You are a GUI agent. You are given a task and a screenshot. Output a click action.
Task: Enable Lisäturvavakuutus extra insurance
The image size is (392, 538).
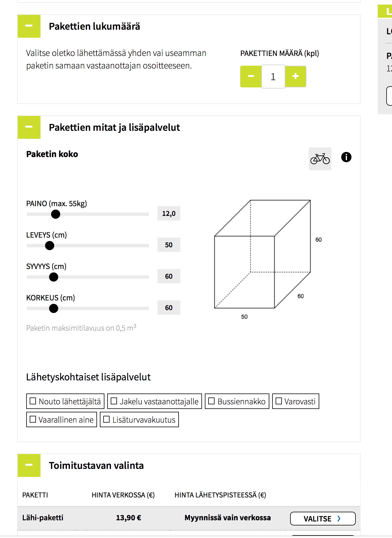click(106, 419)
